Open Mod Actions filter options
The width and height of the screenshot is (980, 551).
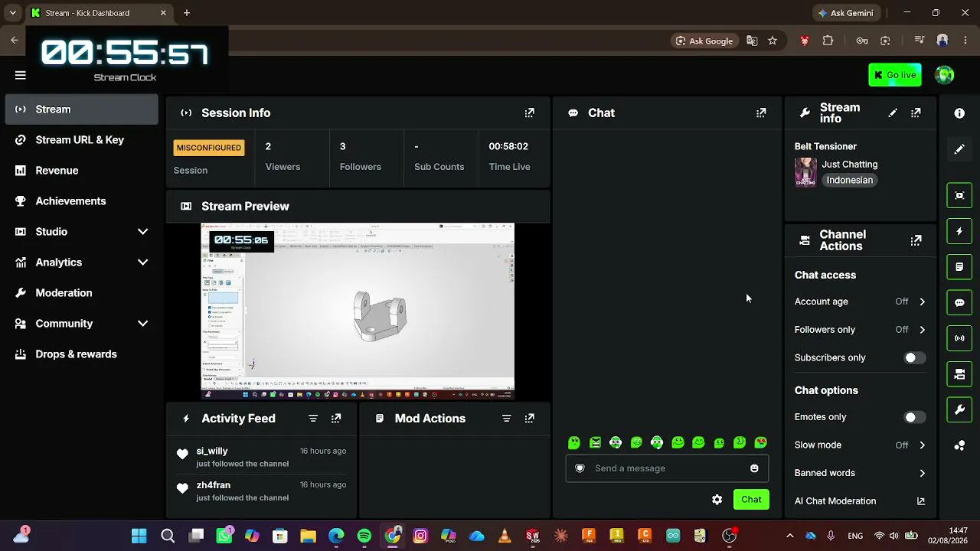pyautogui.click(x=506, y=419)
